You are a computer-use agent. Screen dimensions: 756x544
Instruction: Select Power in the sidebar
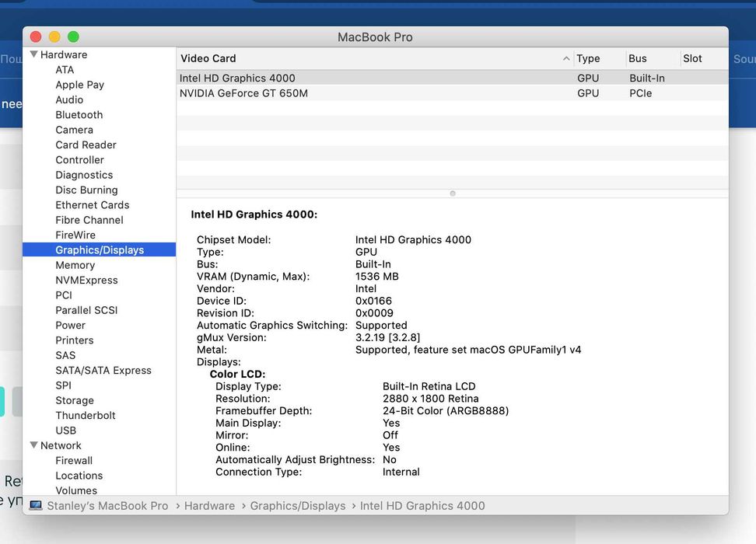click(x=71, y=326)
